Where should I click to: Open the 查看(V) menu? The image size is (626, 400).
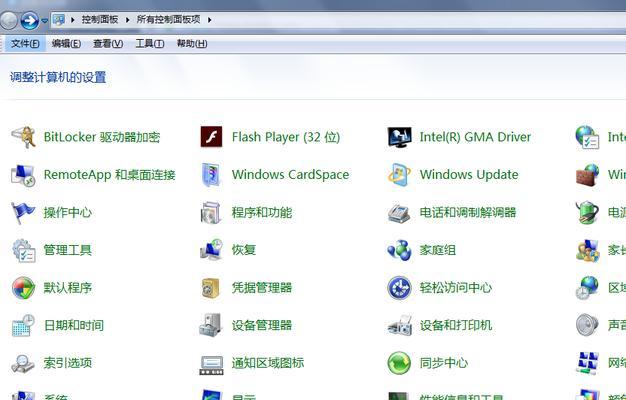(108, 44)
